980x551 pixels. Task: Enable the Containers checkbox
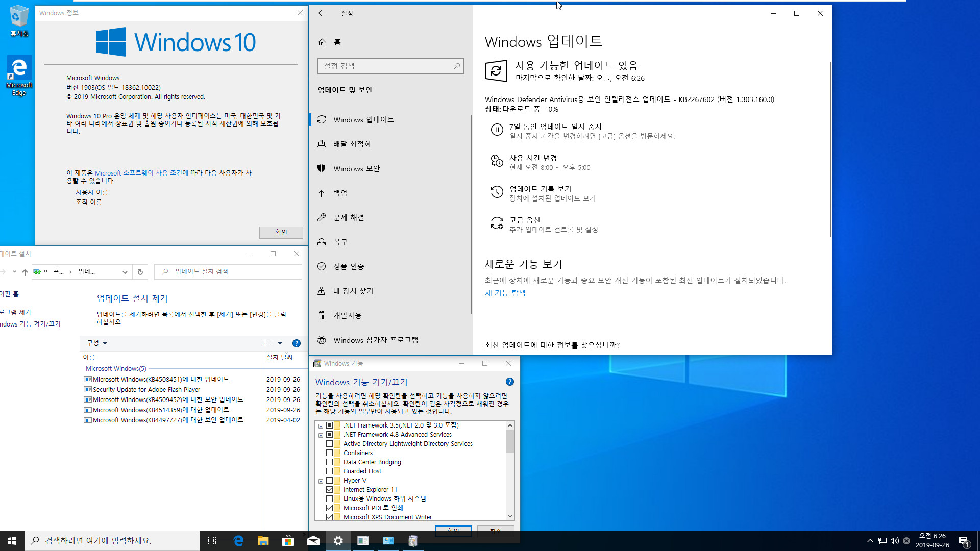[329, 453]
